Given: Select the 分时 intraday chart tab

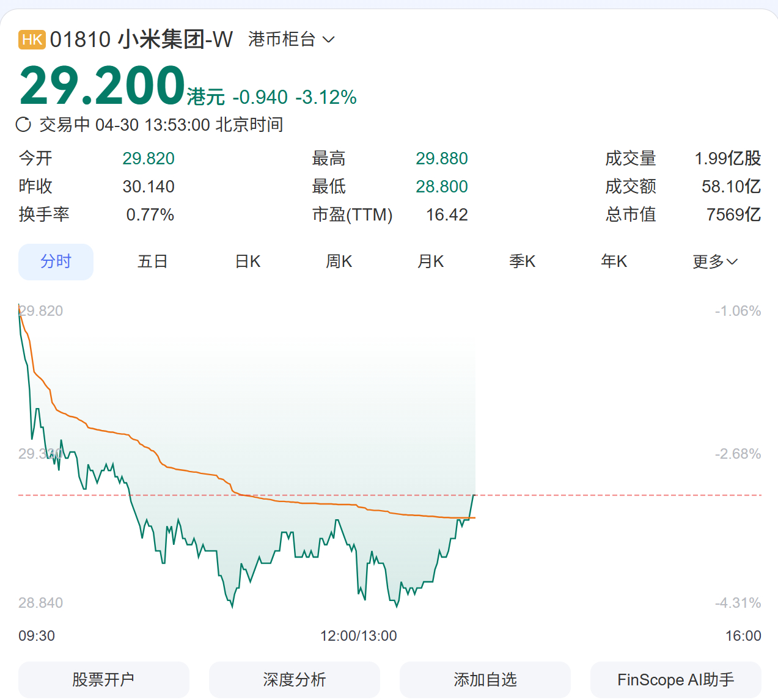Looking at the screenshot, I should (56, 261).
